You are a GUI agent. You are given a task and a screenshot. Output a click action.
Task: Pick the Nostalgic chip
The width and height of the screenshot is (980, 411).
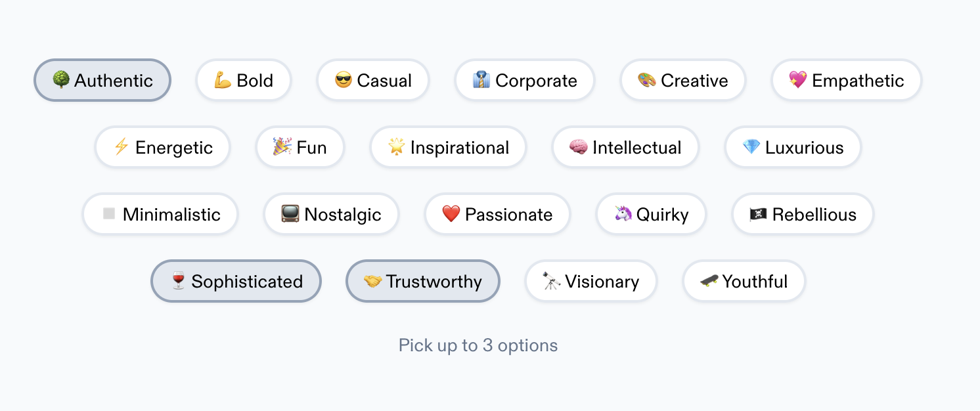[332, 214]
